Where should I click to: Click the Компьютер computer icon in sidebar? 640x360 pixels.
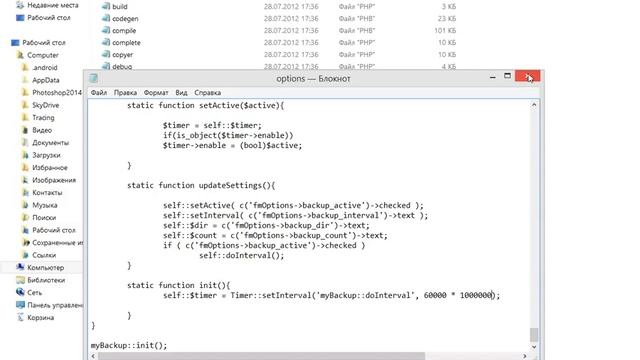(20, 267)
